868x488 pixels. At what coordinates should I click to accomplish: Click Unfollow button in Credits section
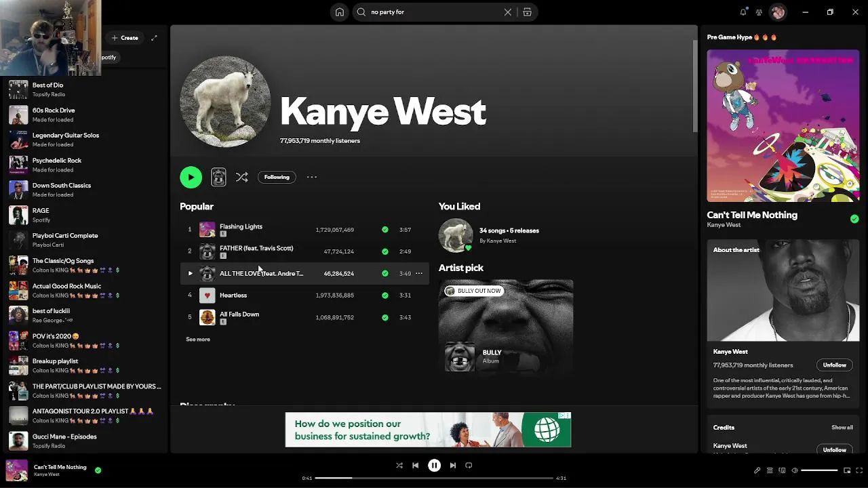click(x=835, y=449)
